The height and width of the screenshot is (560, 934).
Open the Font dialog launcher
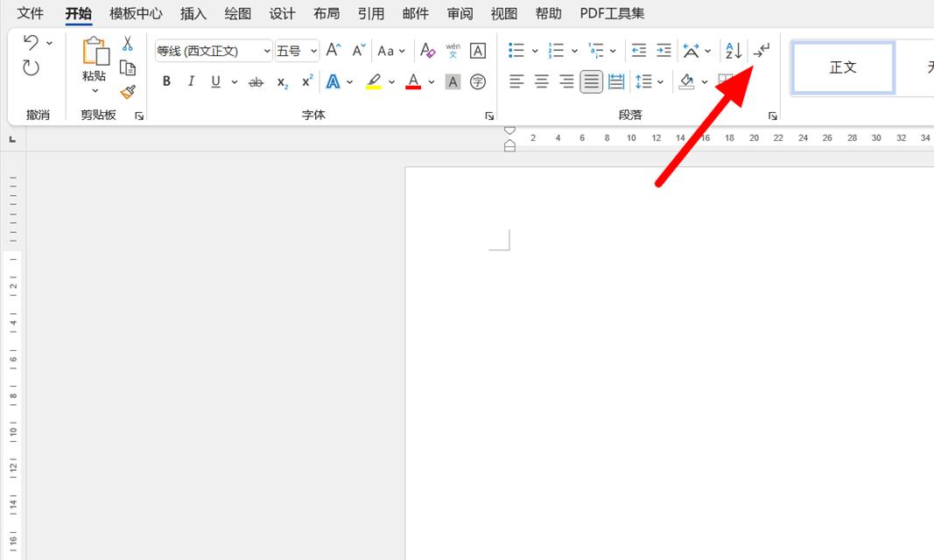(489, 116)
